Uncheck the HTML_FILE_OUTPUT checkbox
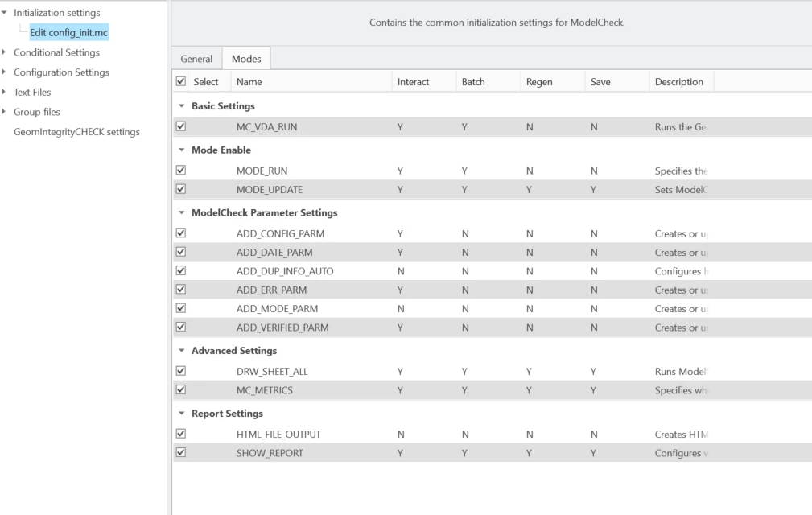 pyautogui.click(x=181, y=434)
